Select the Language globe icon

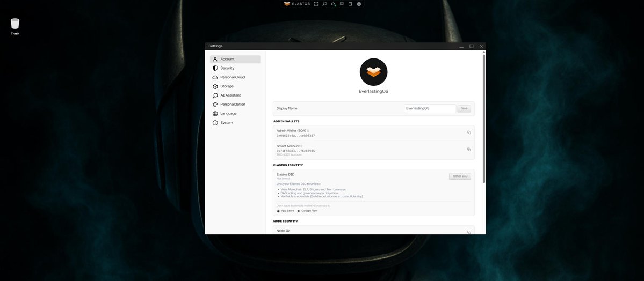coord(215,114)
